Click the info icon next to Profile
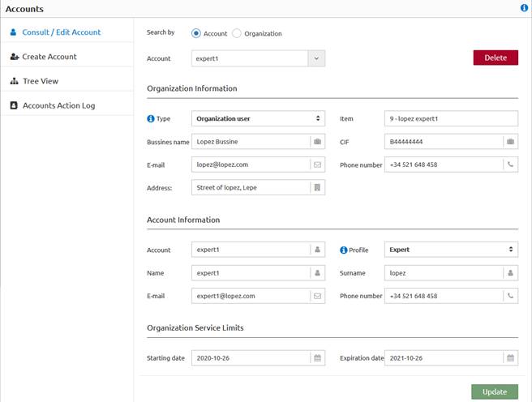 click(x=343, y=250)
